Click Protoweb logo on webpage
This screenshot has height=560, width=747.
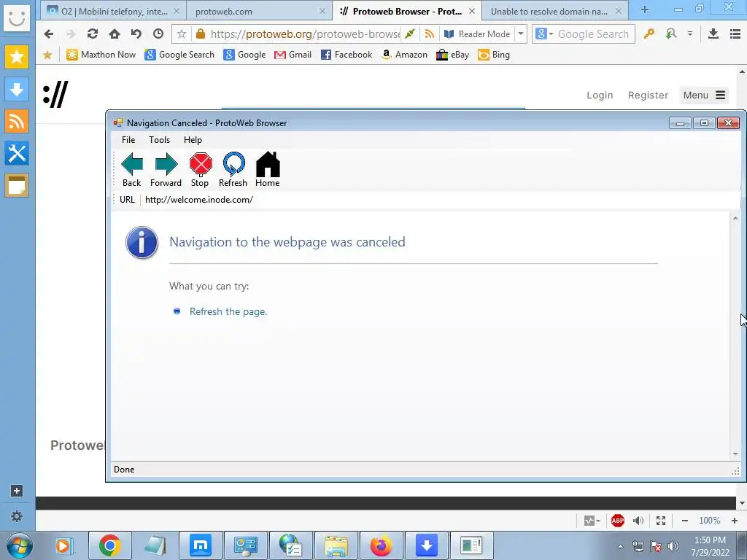pos(55,94)
